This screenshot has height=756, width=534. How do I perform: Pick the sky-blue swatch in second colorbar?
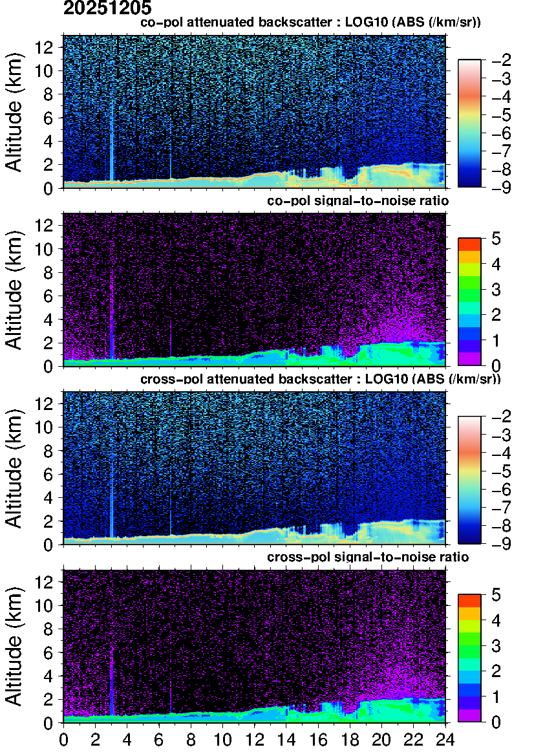coord(469,321)
